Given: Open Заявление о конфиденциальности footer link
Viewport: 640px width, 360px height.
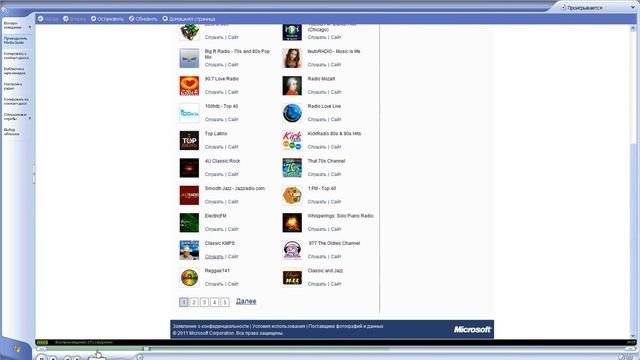Looking at the screenshot, I should click(x=211, y=326).
